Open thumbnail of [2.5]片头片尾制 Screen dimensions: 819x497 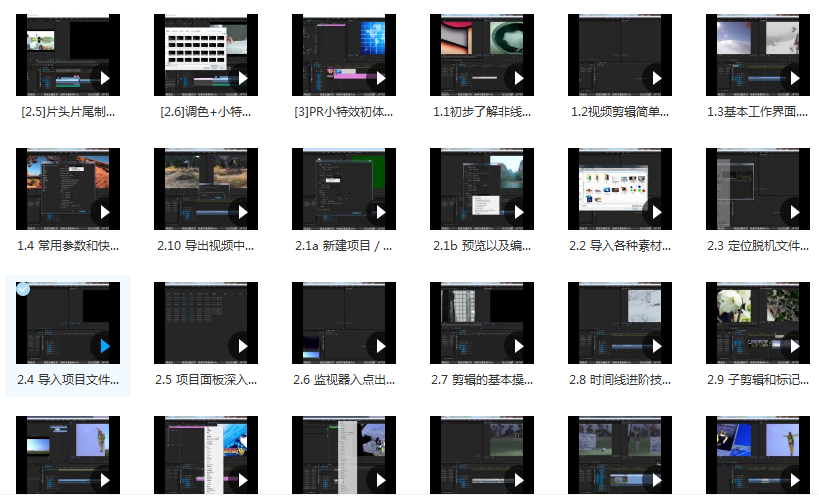68,55
